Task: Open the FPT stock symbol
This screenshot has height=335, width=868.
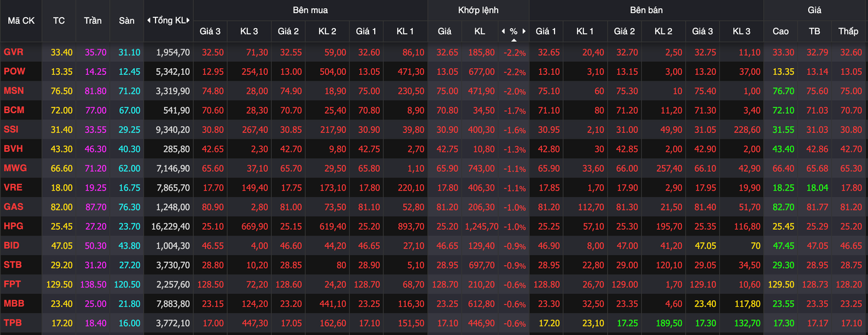Action: [x=12, y=284]
